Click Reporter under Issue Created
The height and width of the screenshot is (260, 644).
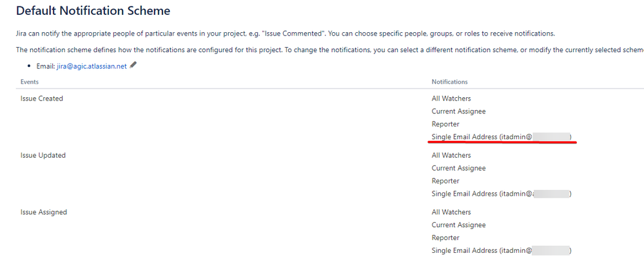click(445, 124)
